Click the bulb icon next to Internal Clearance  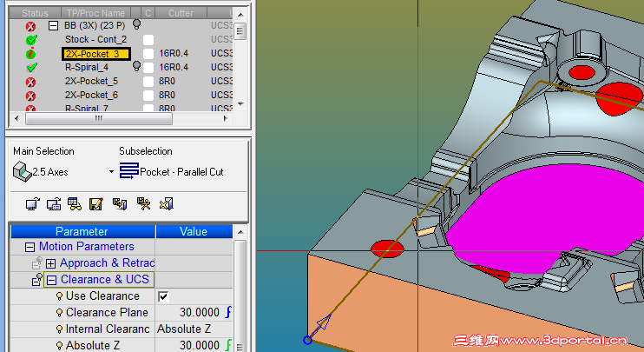click(60, 329)
